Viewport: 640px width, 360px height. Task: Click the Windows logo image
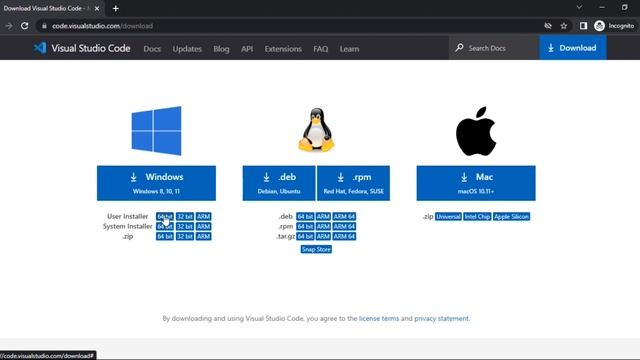(x=156, y=131)
